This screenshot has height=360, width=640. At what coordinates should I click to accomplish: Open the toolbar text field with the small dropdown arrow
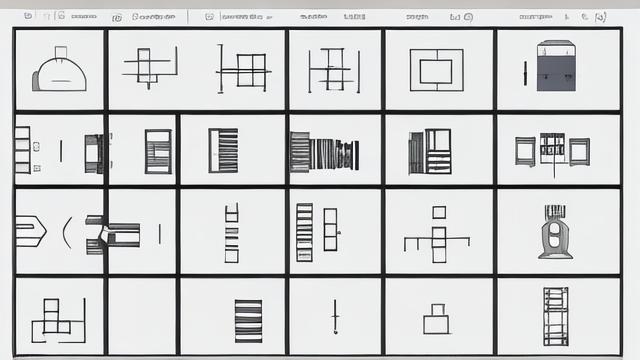click(x=247, y=17)
